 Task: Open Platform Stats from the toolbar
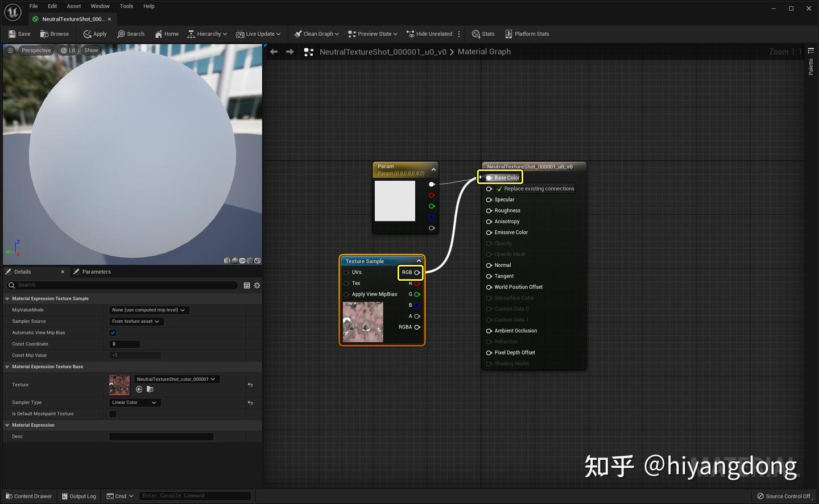(527, 34)
